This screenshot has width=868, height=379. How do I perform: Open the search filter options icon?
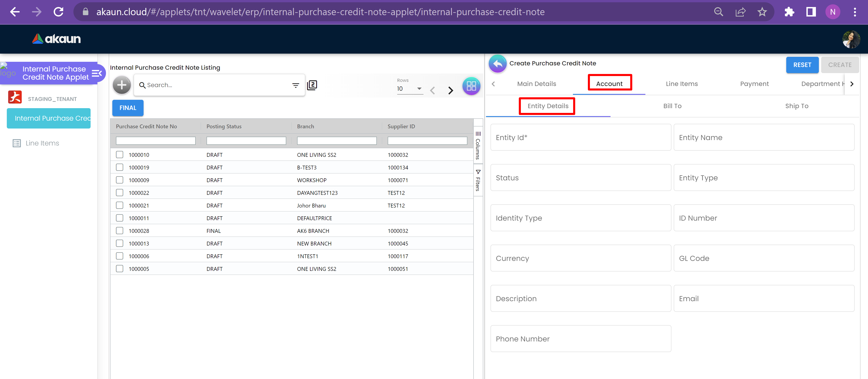coord(296,86)
